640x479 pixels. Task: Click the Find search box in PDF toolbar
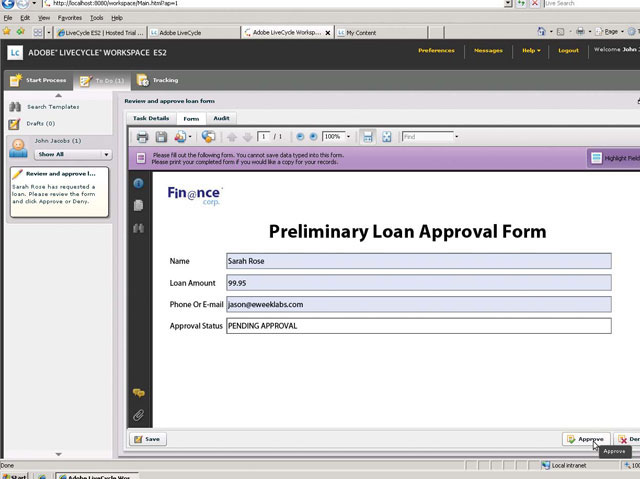coord(427,137)
